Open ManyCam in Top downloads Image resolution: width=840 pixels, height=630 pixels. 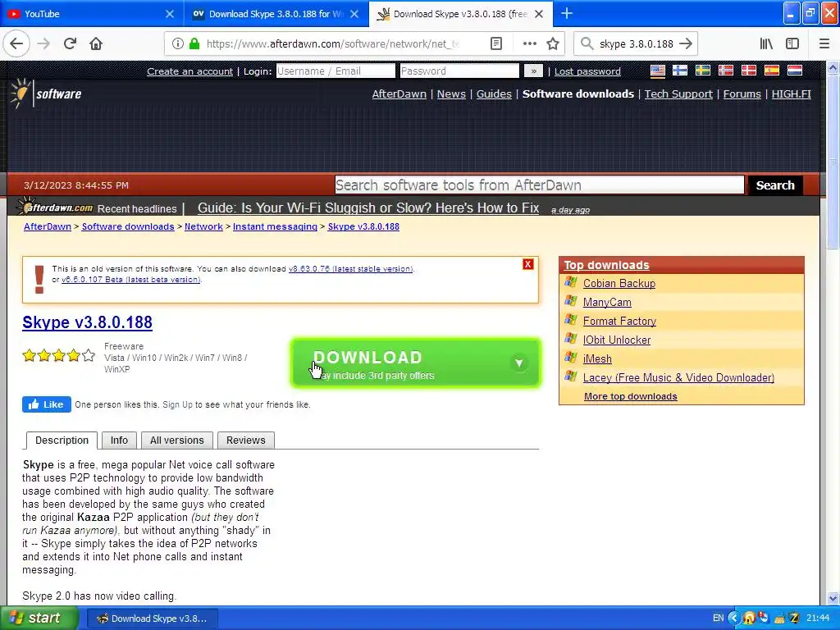tap(607, 302)
